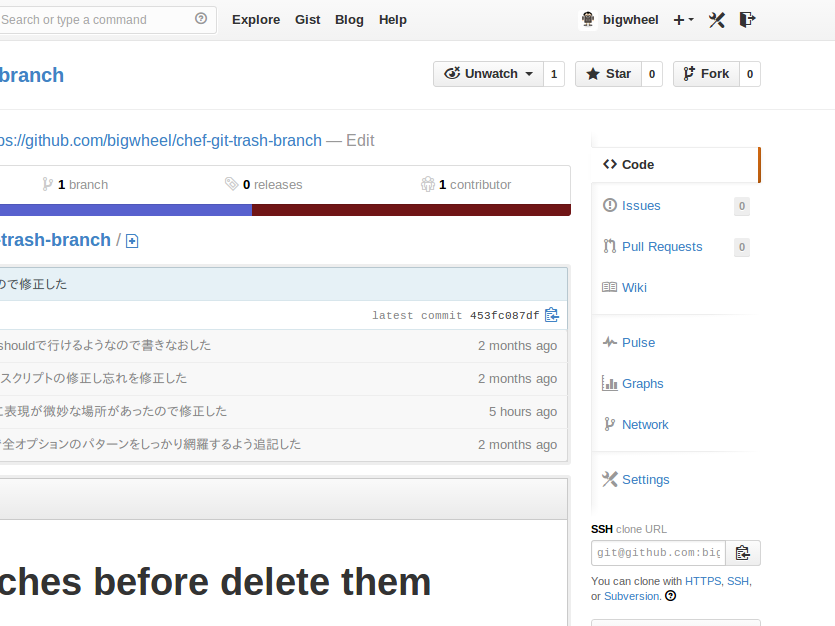Image resolution: width=835 pixels, height=626 pixels.
Task: View the fork count 0
Action: coord(750,73)
